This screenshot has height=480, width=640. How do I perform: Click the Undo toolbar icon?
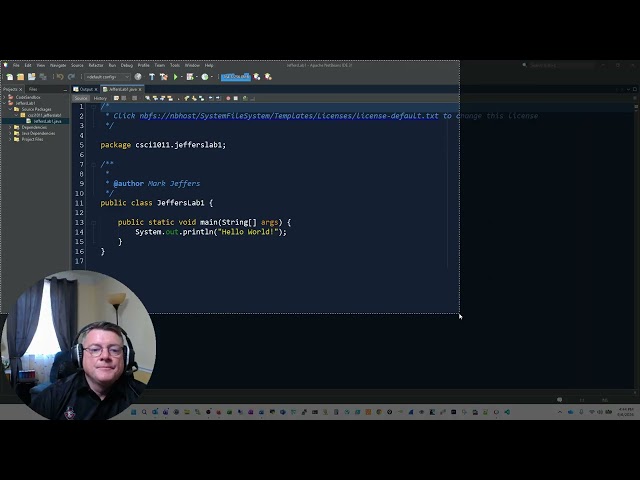point(60,77)
